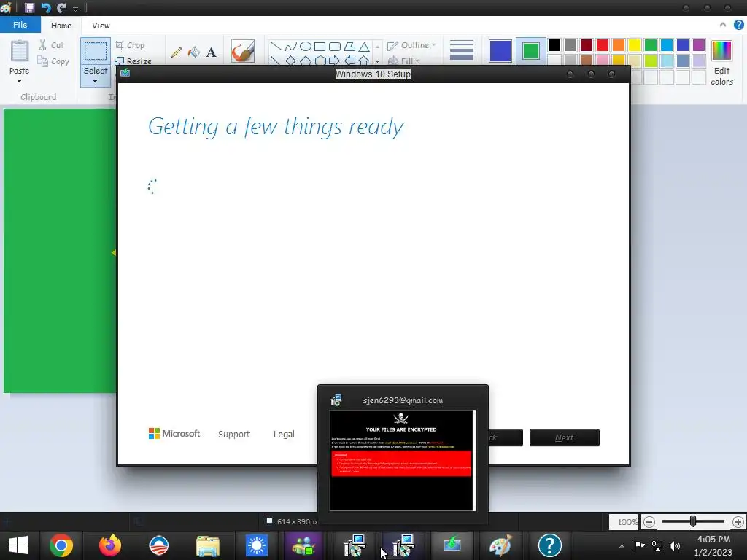Launch Firefox from the taskbar
This screenshot has width=747, height=560.
pos(110,545)
